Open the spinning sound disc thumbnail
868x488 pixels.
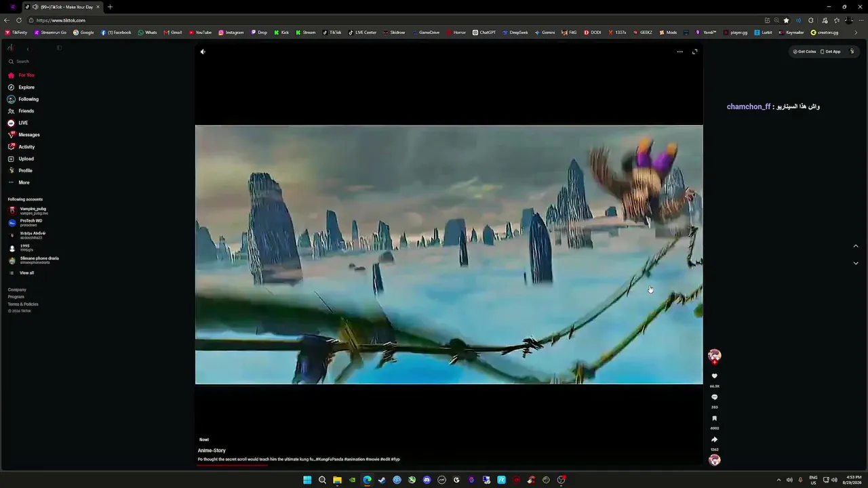(714, 460)
